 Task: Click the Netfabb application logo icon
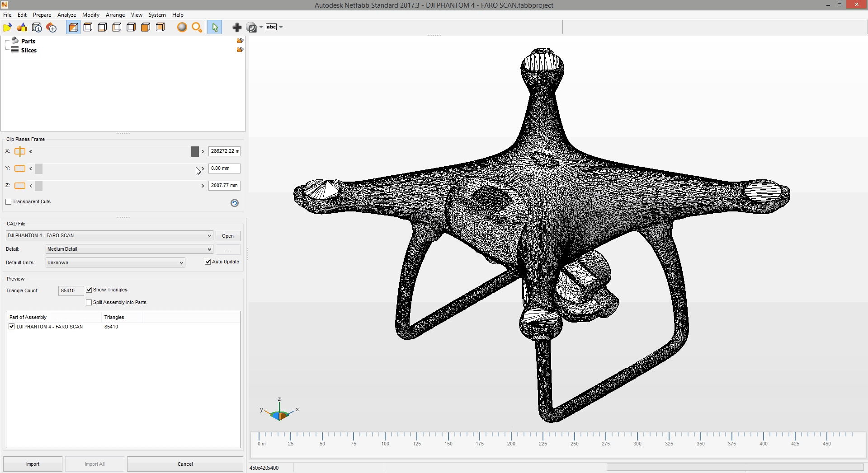coord(4,5)
